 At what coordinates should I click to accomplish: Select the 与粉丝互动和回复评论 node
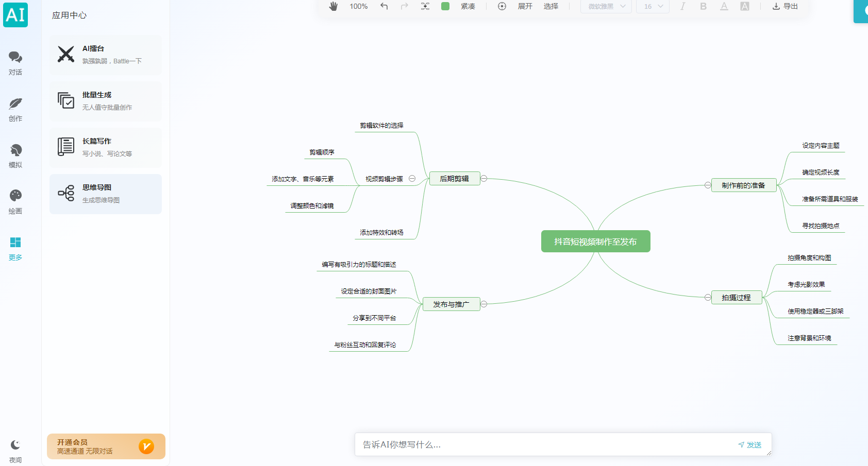(365, 345)
